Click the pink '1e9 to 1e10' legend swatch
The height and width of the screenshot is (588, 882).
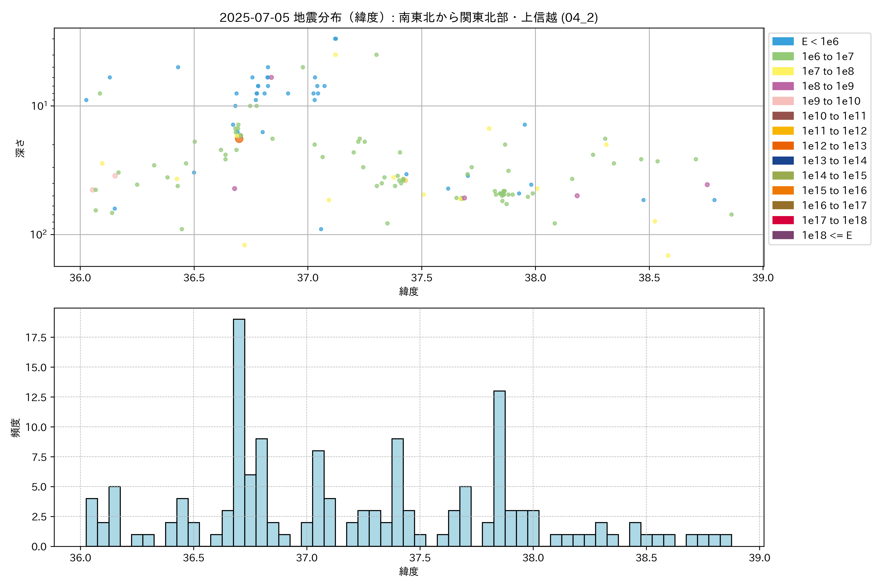(783, 101)
